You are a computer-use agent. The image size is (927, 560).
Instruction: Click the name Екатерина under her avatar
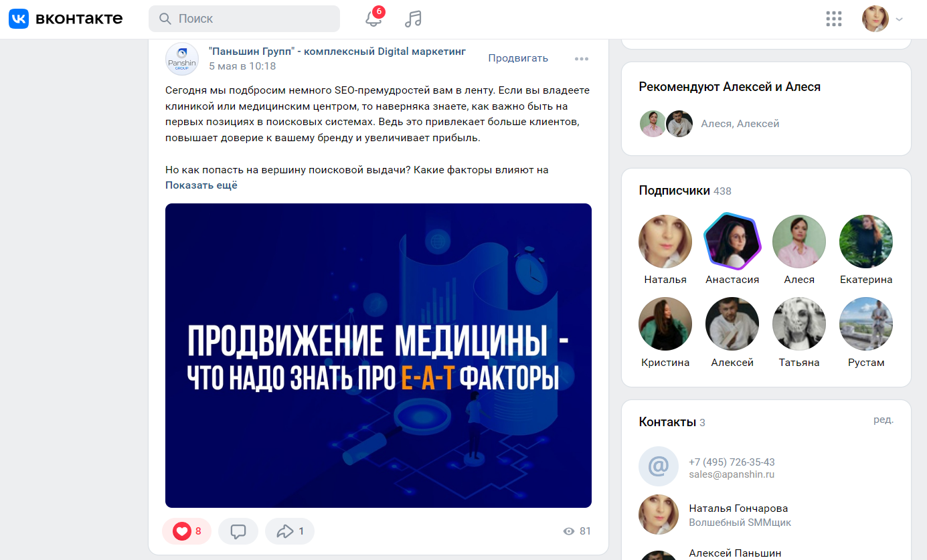[866, 280]
